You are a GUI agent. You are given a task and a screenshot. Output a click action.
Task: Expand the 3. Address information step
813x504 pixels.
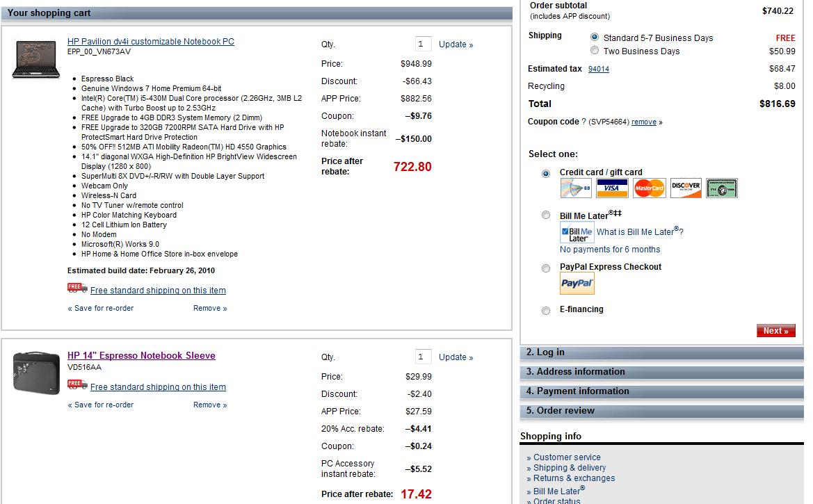661,372
